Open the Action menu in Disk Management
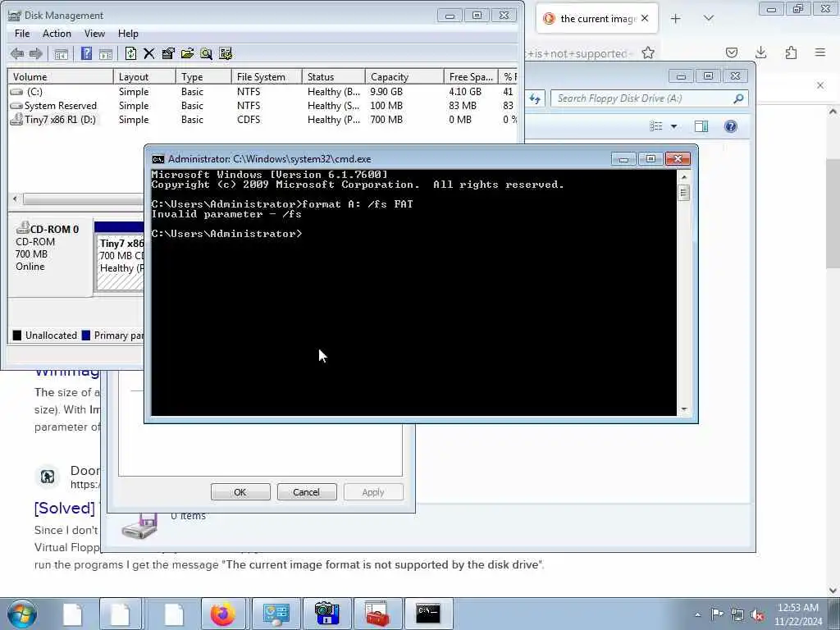The height and width of the screenshot is (630, 840). coord(57,33)
